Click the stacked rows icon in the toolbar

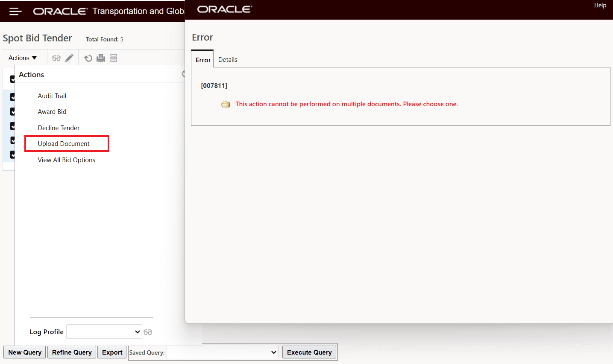point(114,58)
